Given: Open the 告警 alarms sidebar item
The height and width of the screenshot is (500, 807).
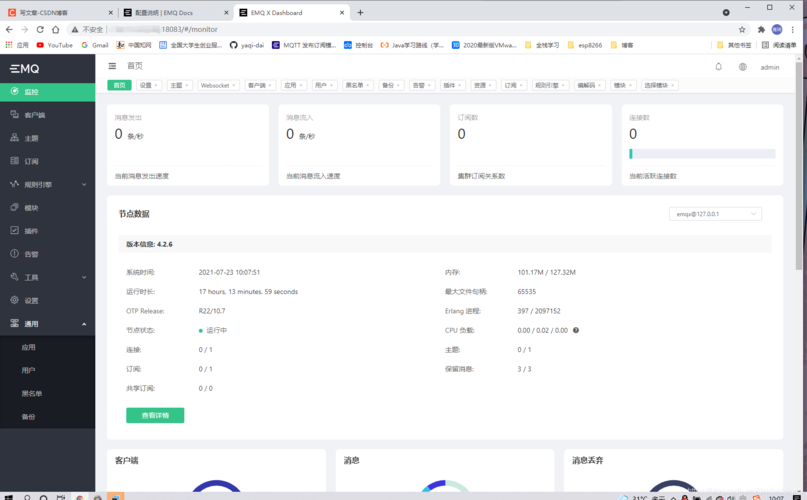Looking at the screenshot, I should [47, 254].
